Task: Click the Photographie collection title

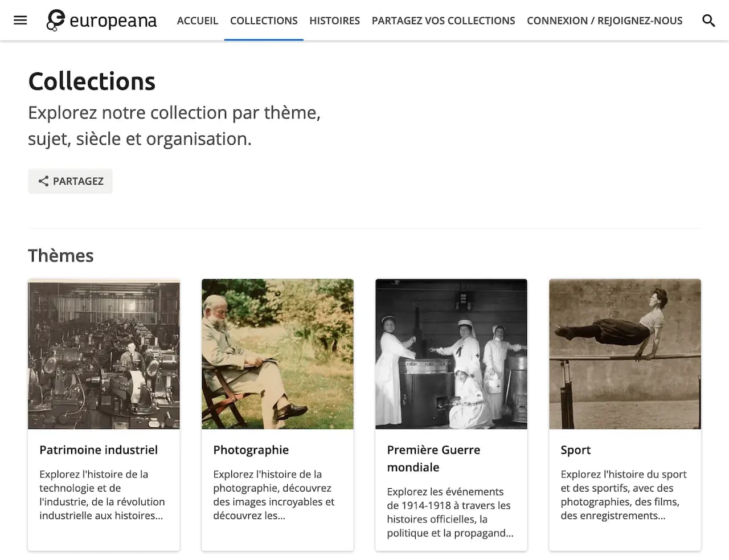Action: point(251,449)
